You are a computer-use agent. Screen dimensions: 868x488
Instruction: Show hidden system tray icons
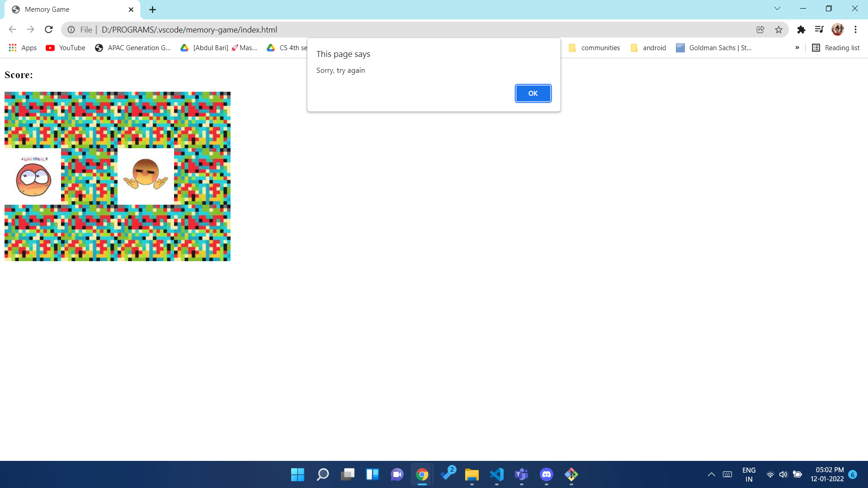[711, 474]
